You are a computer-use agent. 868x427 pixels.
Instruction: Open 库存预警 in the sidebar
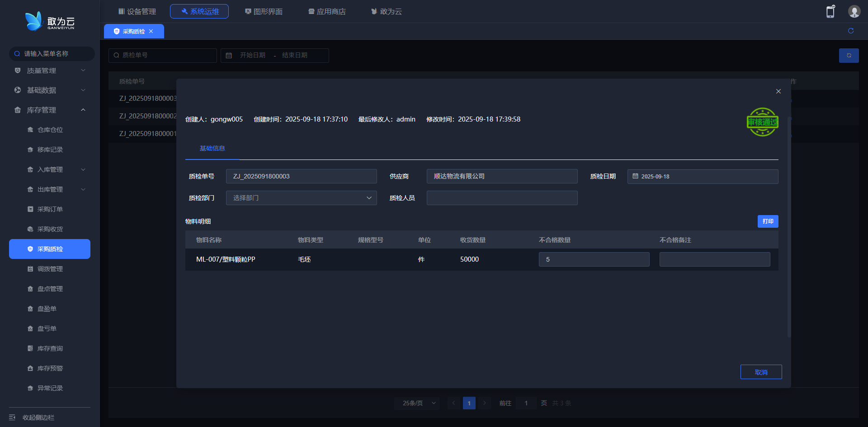(x=50, y=368)
